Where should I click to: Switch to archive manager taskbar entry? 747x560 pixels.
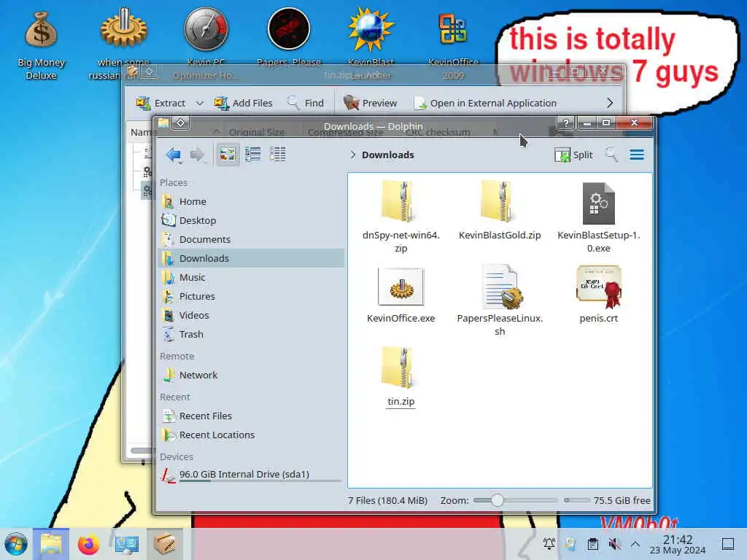pyautogui.click(x=164, y=544)
